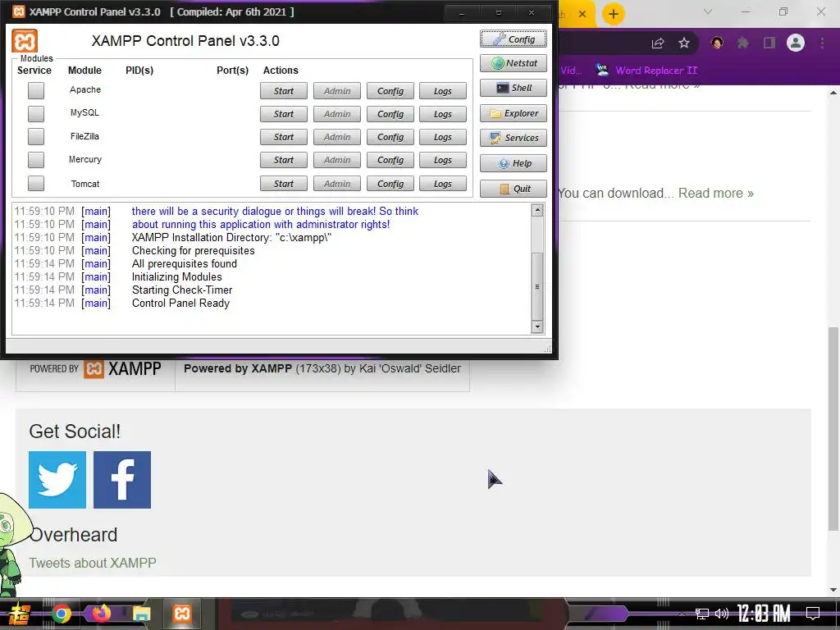Open Config for the Apache module
Viewport: 840px width, 630px height.
pyautogui.click(x=390, y=91)
